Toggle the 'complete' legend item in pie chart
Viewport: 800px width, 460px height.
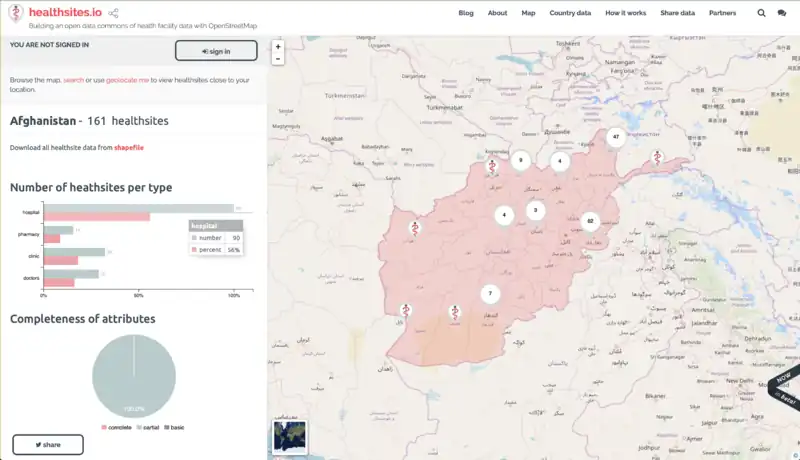click(x=118, y=427)
